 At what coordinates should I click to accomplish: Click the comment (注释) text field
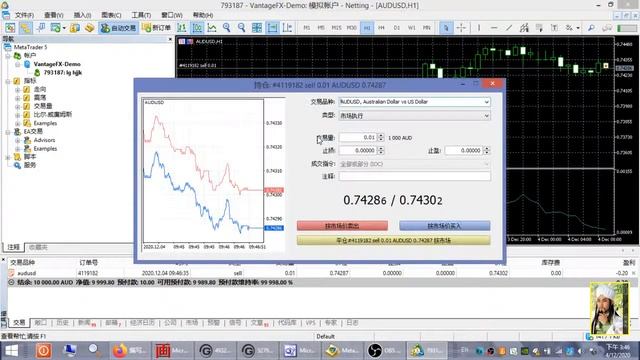tap(414, 176)
